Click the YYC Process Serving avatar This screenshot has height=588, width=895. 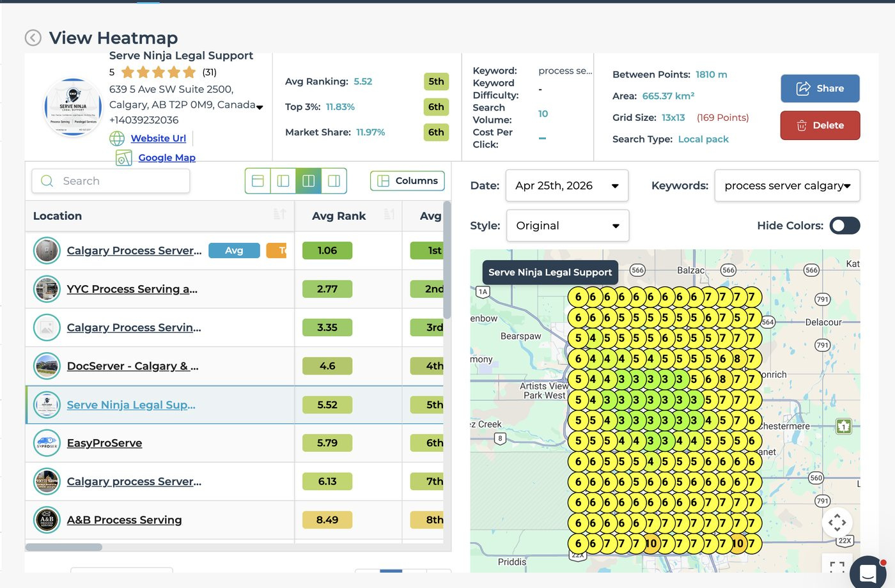(x=47, y=289)
